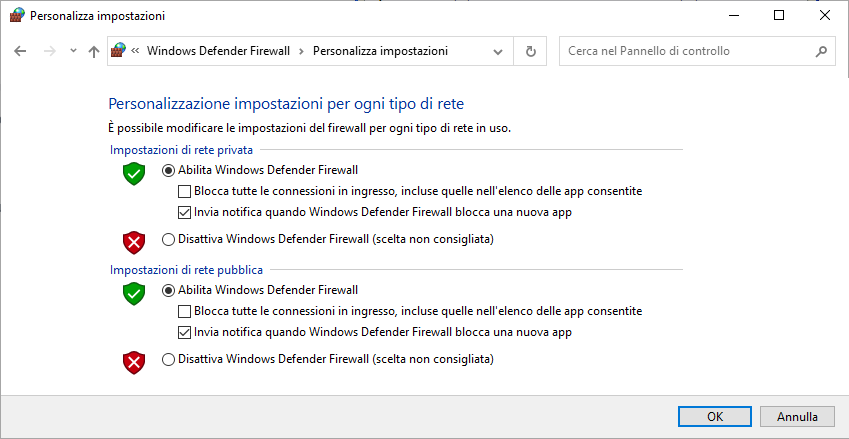The width and height of the screenshot is (849, 439).
Task: Click red shield icon in public network section
Action: [x=134, y=363]
